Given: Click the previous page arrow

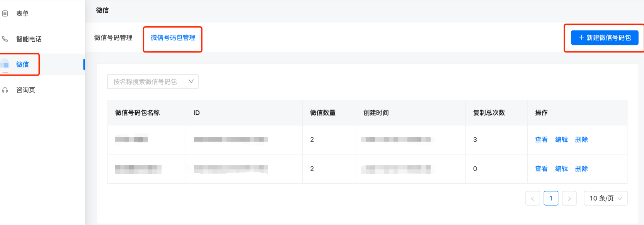Looking at the screenshot, I should 532,198.
